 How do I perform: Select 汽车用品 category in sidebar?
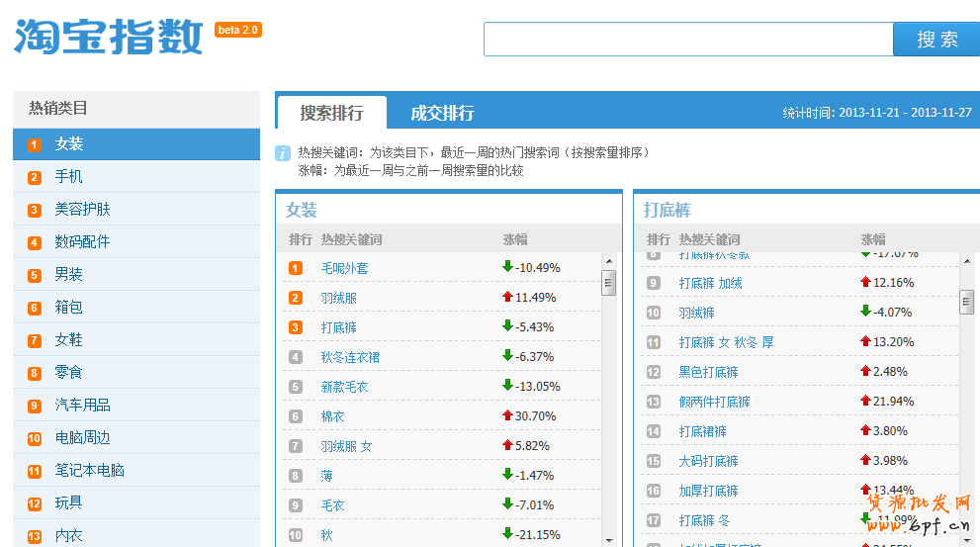[136, 406]
